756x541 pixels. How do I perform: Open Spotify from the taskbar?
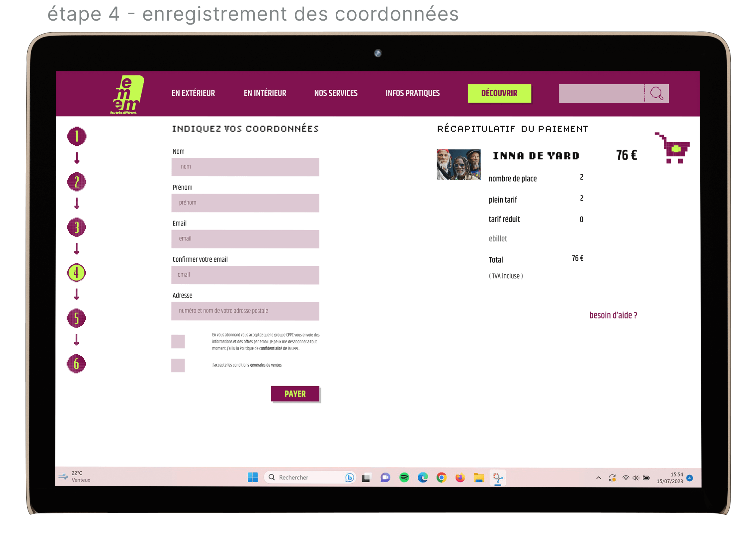(404, 477)
